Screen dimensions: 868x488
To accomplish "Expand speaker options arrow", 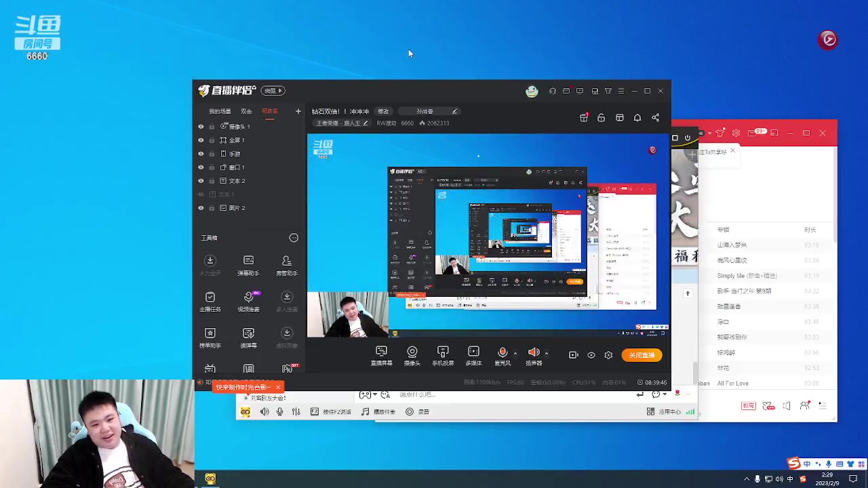I will (x=547, y=353).
